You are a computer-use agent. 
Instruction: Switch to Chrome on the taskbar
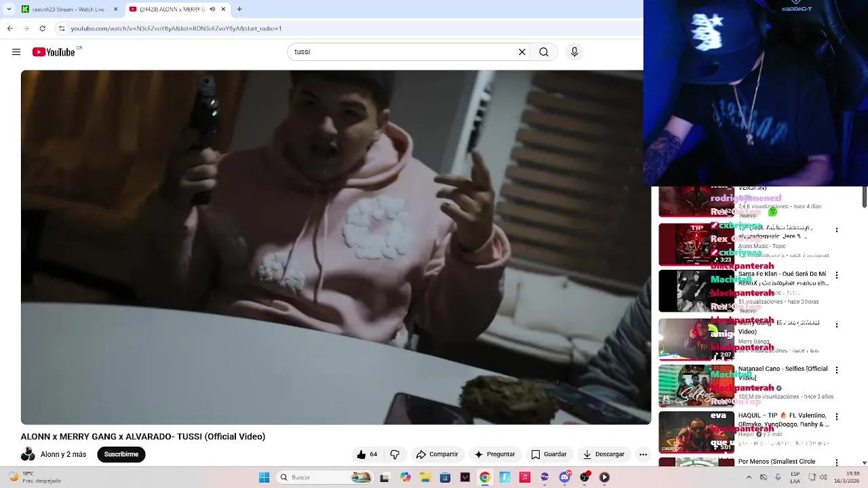pos(485,477)
